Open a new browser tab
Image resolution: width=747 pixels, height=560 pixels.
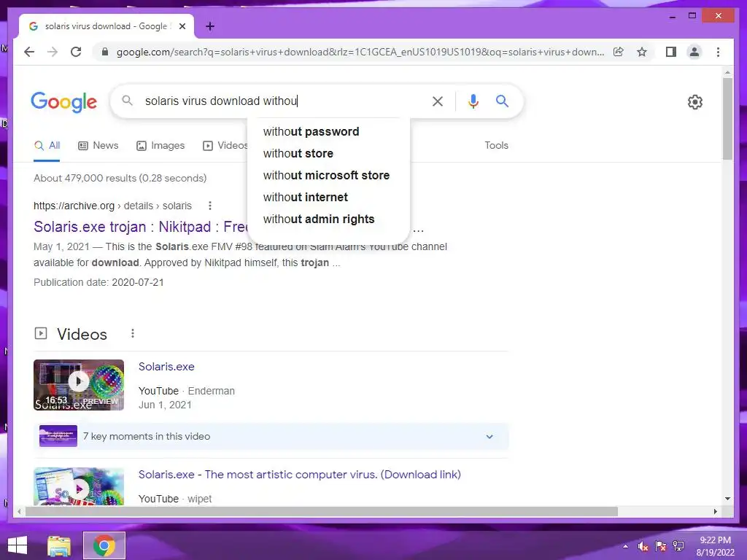[210, 27]
